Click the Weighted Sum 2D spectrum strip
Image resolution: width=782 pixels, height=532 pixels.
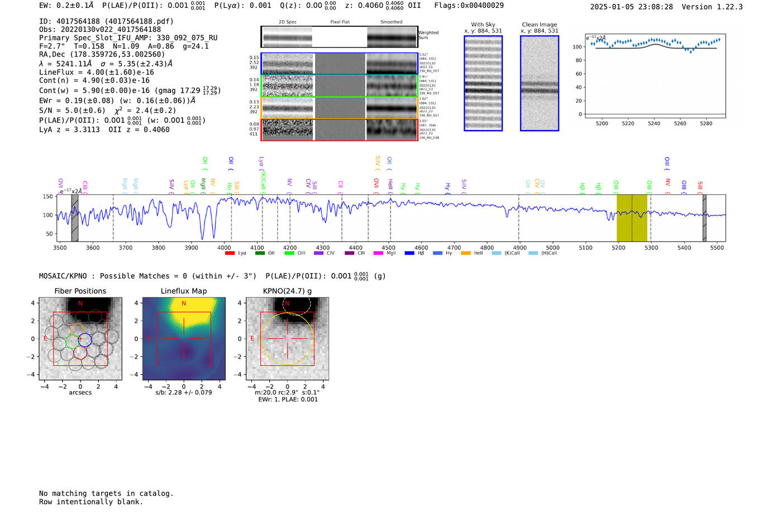[x=340, y=37]
